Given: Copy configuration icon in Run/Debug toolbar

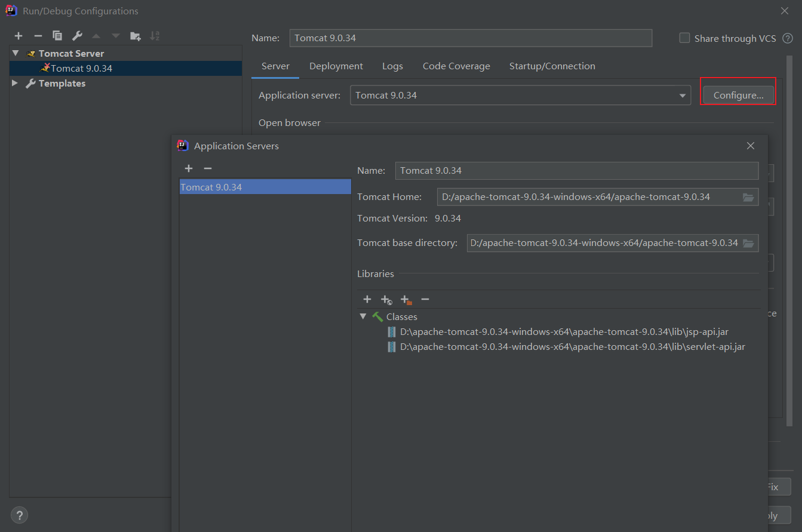Looking at the screenshot, I should click(x=57, y=36).
